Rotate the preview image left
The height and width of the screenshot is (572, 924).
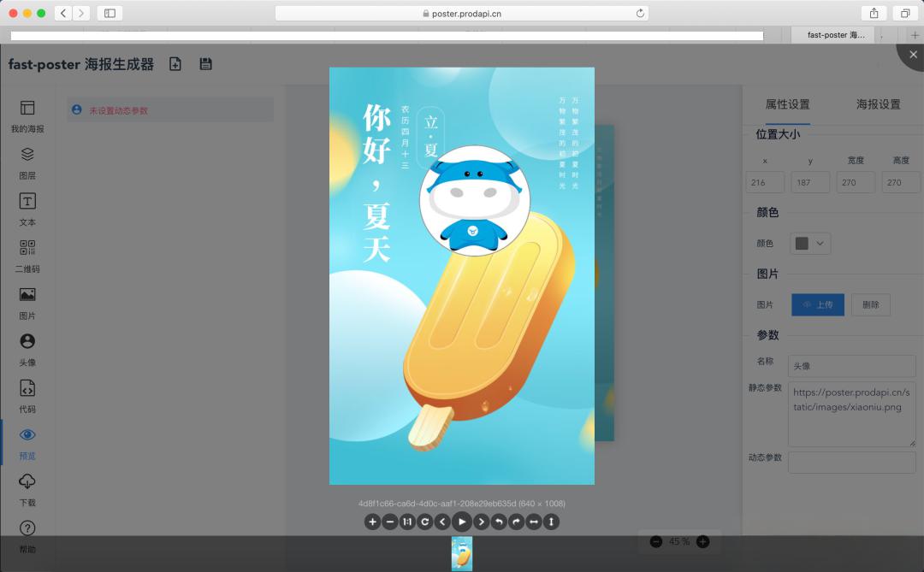click(499, 522)
